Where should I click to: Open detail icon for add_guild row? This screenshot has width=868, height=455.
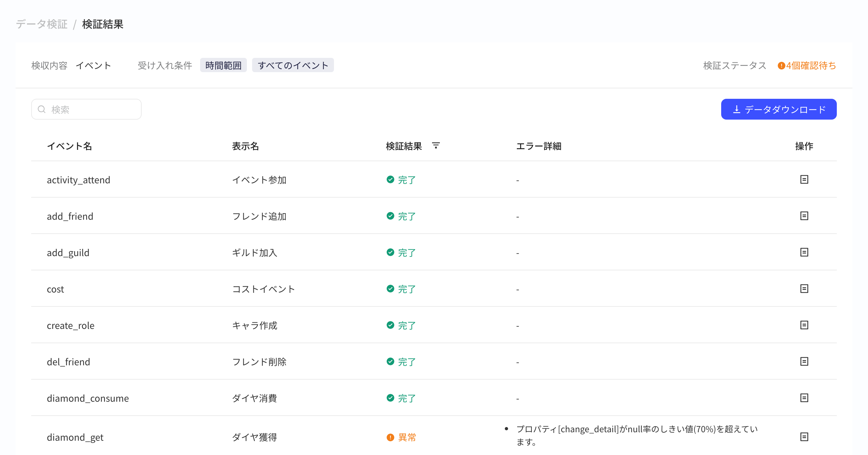(x=804, y=252)
